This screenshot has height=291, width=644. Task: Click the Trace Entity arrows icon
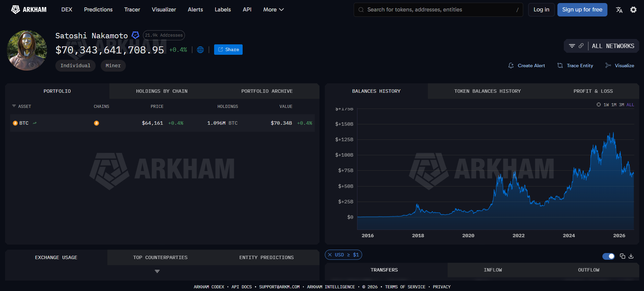560,66
